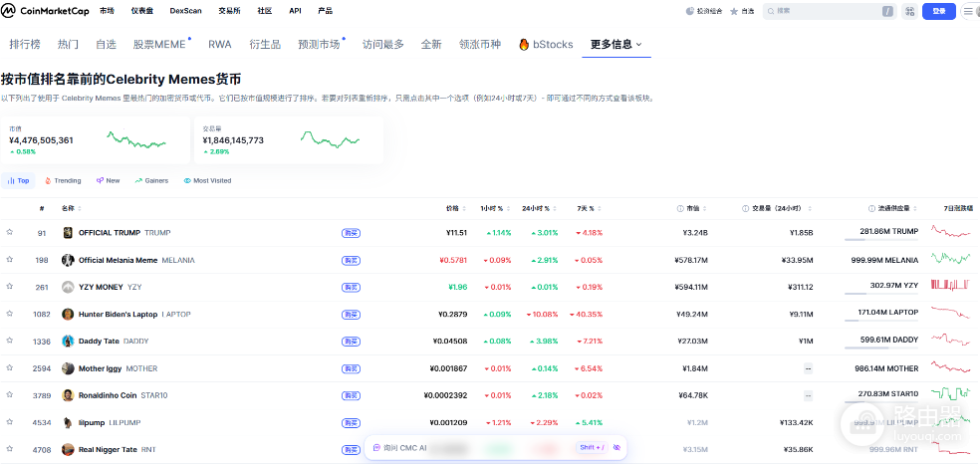
Task: Sort by 7天 % column header
Action: [590, 208]
